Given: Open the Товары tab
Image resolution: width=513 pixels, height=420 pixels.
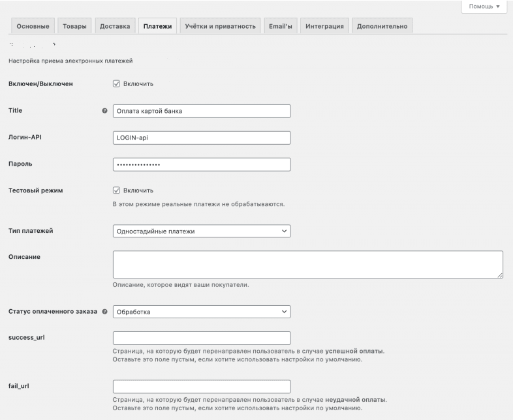Looking at the screenshot, I should point(74,25).
